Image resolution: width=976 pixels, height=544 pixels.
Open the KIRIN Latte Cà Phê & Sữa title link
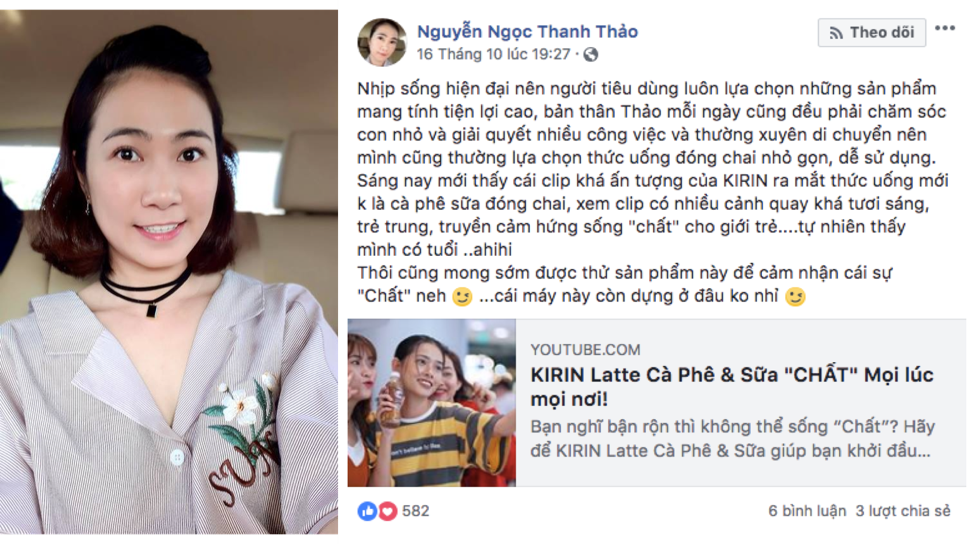[x=731, y=387]
